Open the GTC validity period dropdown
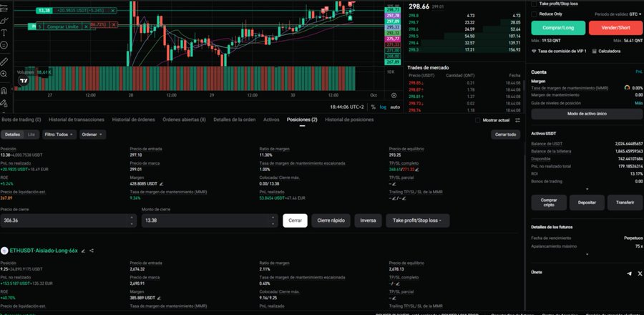The height and width of the screenshot is (315, 644). click(635, 14)
